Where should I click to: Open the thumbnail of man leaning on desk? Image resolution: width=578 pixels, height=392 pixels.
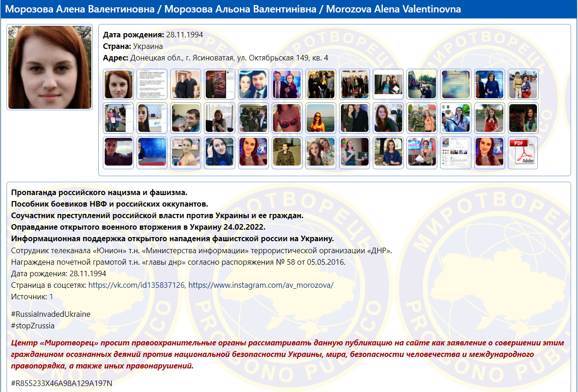(186, 118)
